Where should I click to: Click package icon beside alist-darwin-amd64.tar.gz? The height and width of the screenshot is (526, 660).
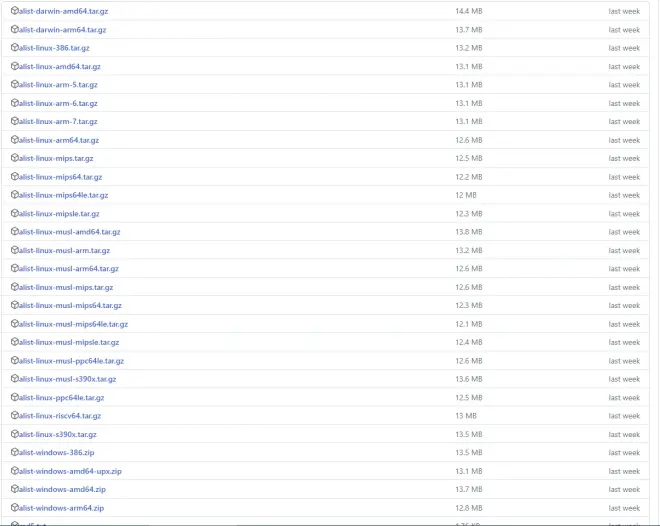[x=15, y=11]
